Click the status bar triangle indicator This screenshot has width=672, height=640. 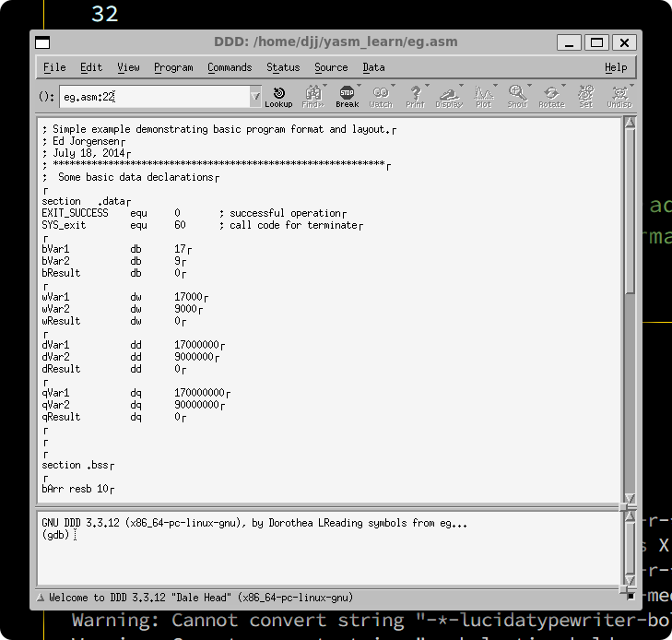tap(41, 598)
